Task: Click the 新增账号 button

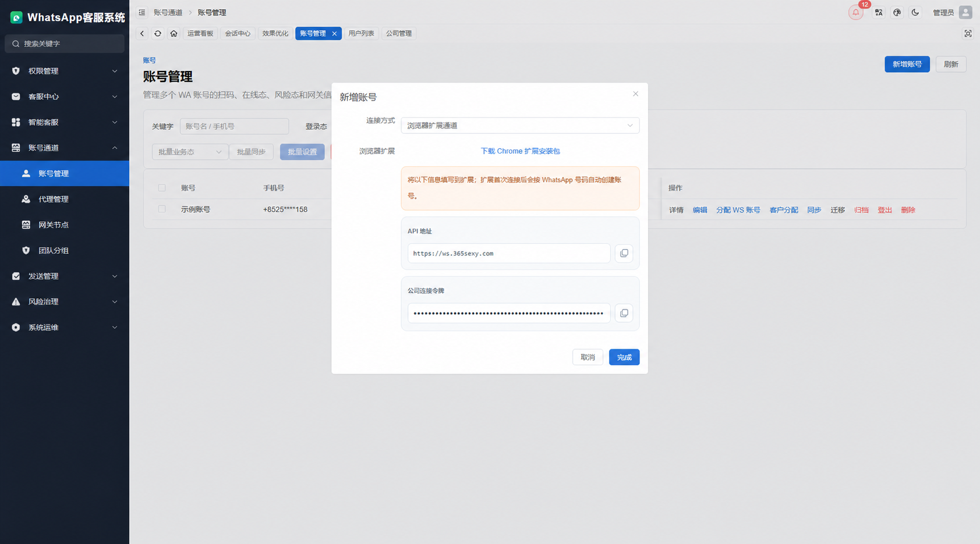Action: [907, 64]
